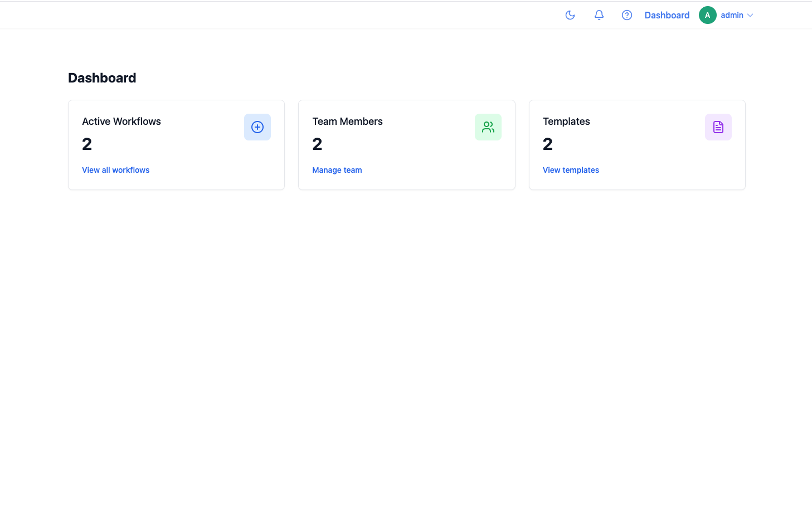Click the help question mark icon
The width and height of the screenshot is (812, 520).
(x=626, y=15)
